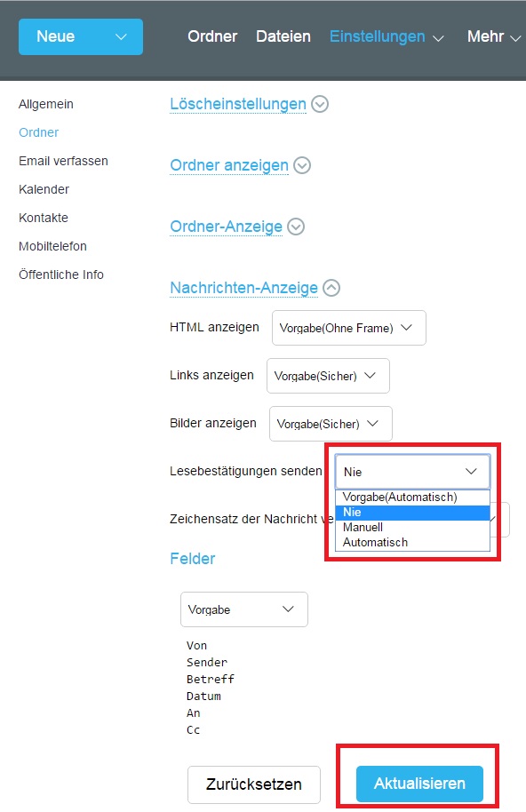Expand the Ordner-Anzeige section

[294, 226]
